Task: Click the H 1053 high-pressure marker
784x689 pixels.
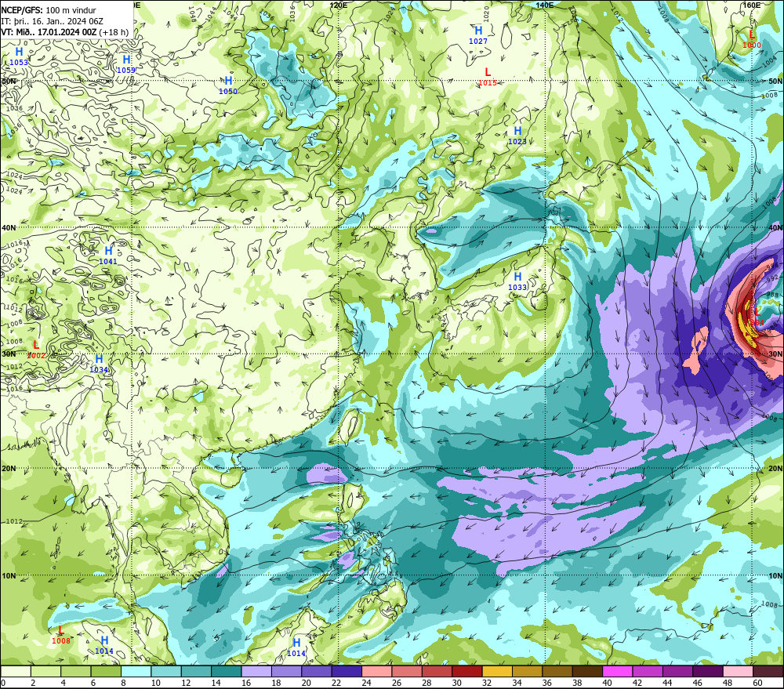Action: [19, 56]
